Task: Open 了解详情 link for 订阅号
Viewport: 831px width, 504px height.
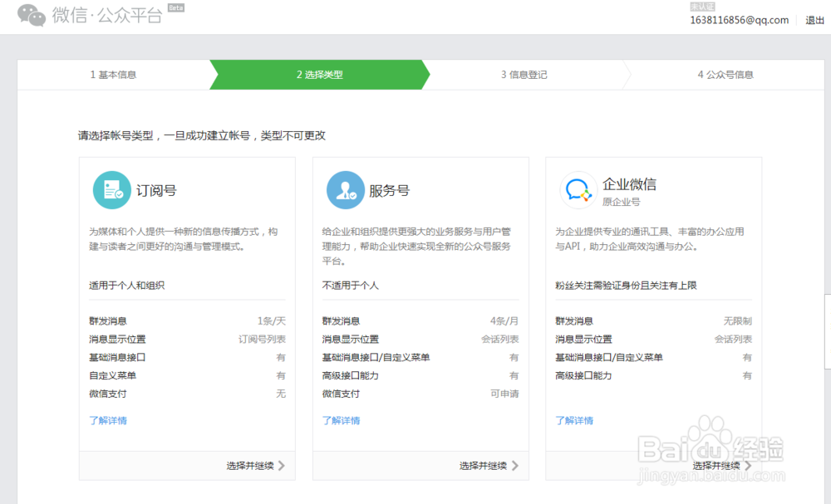Action: click(108, 420)
